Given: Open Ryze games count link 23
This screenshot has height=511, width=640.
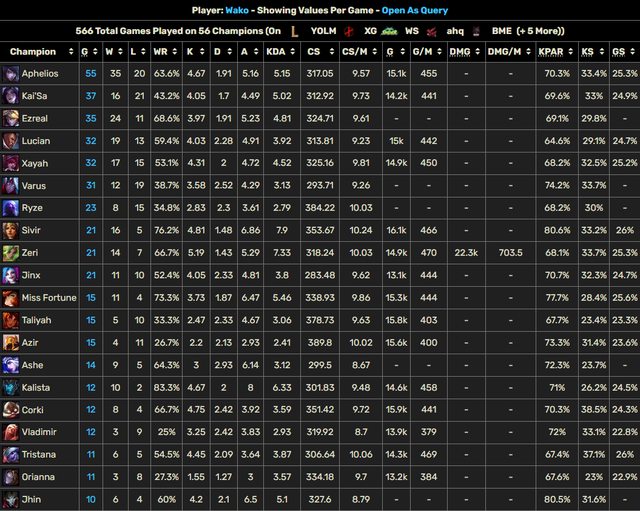Looking at the screenshot, I should click(91, 208).
